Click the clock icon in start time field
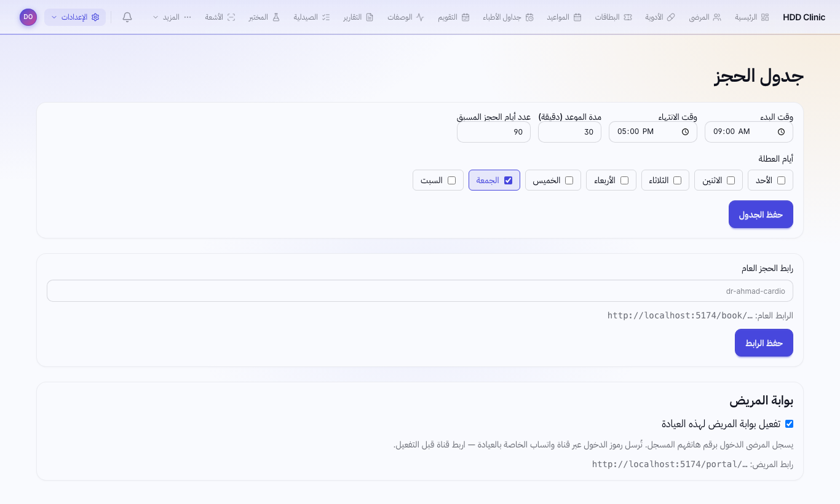The height and width of the screenshot is (504, 840). [x=782, y=132]
